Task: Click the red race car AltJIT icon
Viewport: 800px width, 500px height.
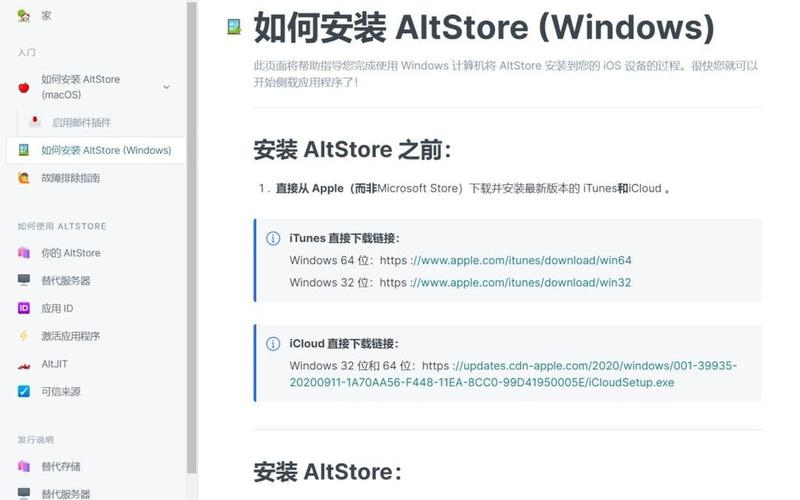Action: [x=23, y=364]
